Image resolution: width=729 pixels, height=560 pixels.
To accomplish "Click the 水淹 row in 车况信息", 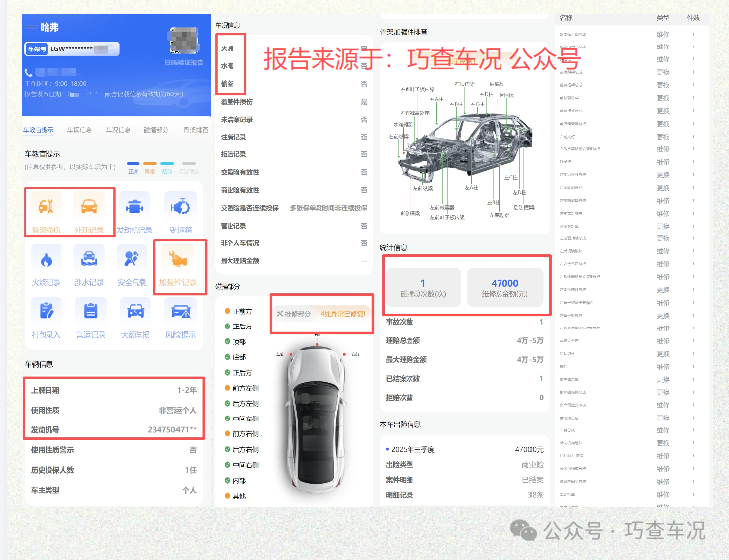I will pyautogui.click(x=294, y=66).
